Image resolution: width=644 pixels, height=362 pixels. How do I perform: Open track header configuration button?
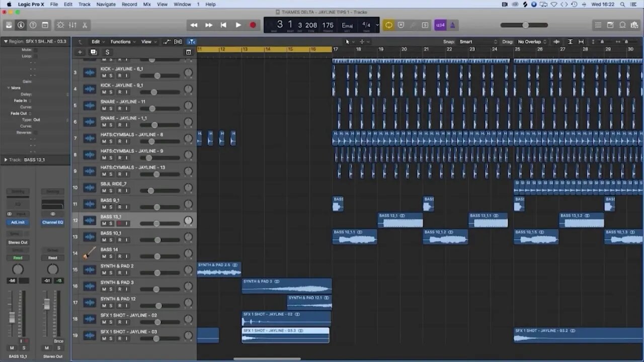click(x=189, y=52)
